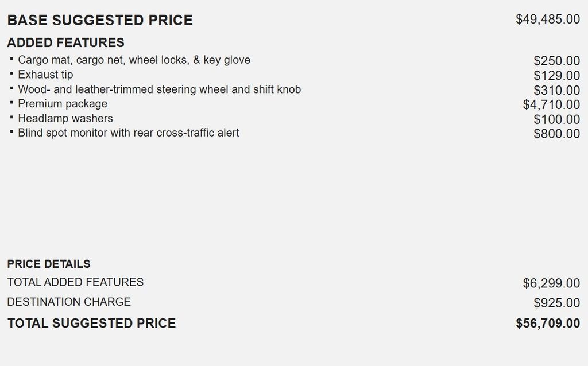
Task: Select the Total Added Features label
Action: coord(75,282)
